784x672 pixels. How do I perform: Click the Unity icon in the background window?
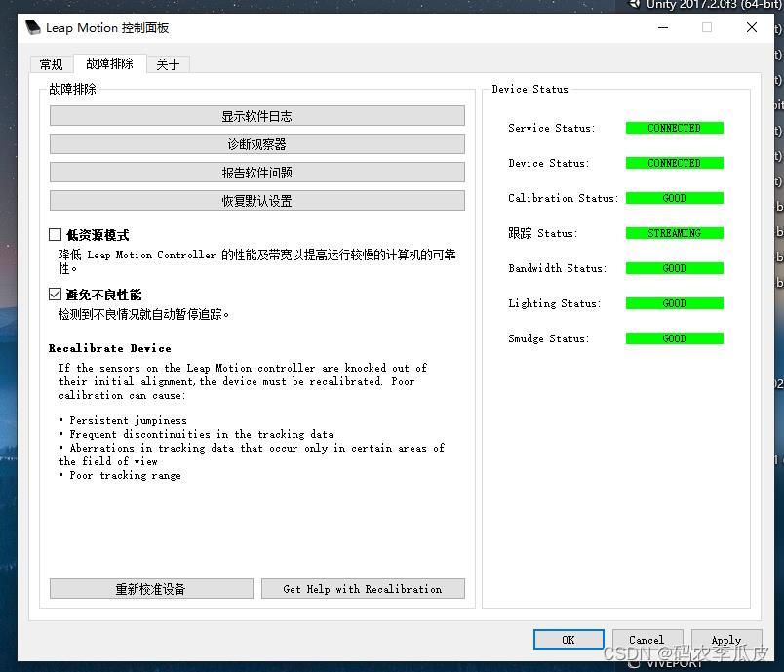click(635, 4)
